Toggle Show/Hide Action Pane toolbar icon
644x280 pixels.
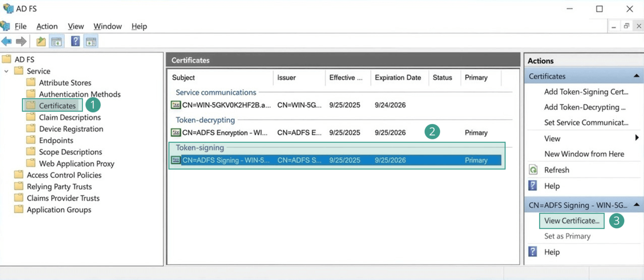click(91, 41)
